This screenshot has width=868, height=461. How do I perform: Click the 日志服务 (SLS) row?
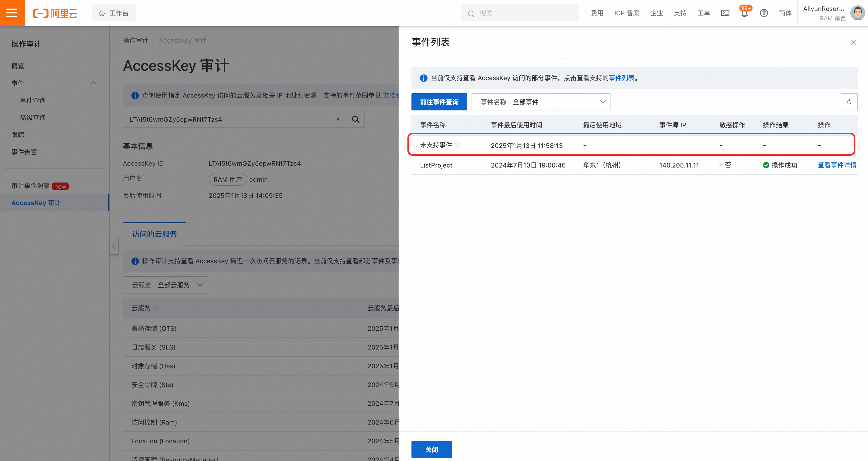(x=261, y=348)
